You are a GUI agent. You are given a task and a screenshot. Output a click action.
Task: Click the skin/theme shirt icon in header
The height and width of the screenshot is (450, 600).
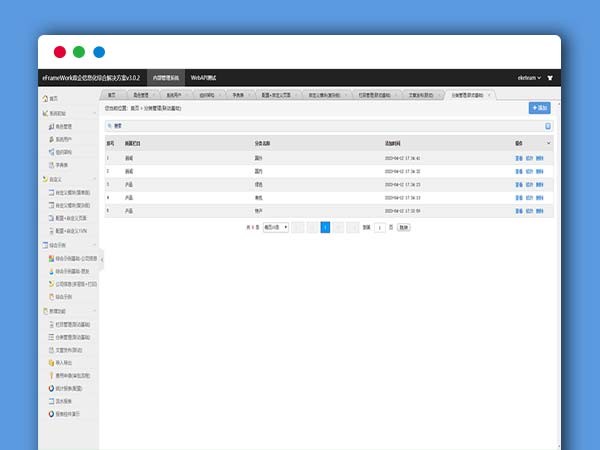[550, 77]
